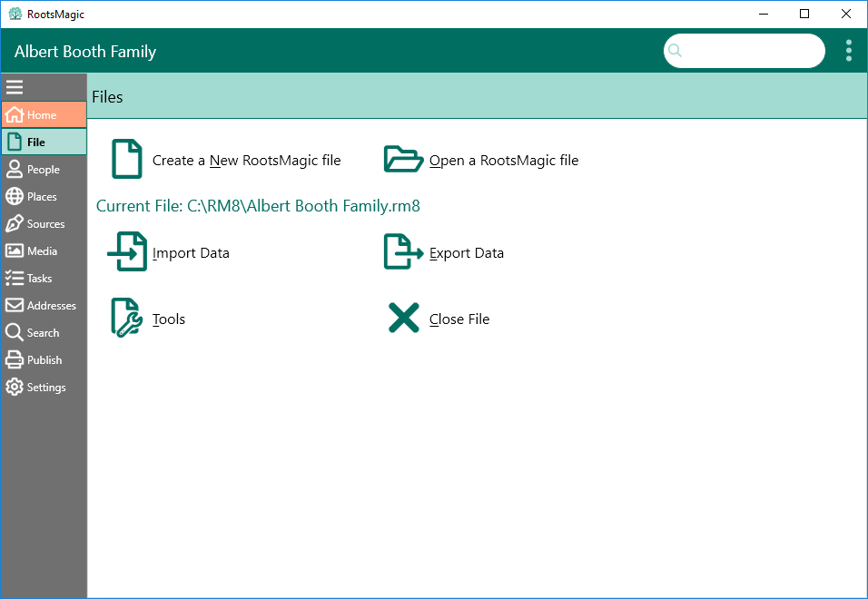Close the RootsMagic window
868x599 pixels.
tap(846, 14)
